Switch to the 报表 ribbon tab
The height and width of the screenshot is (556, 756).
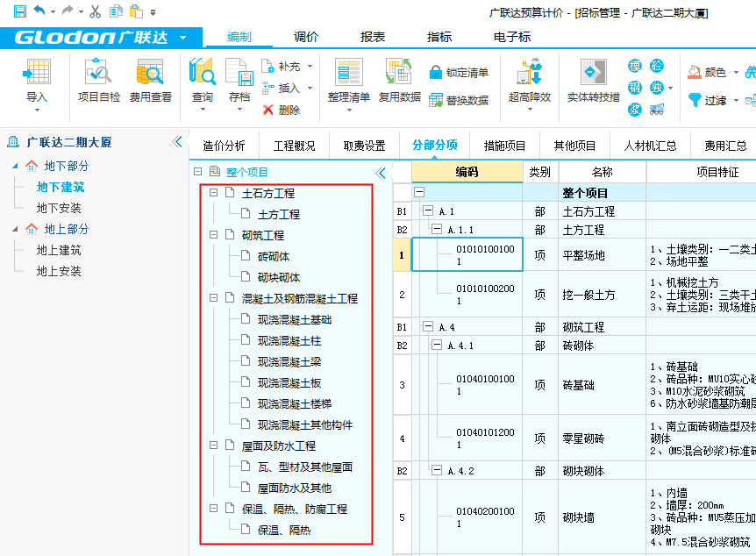pyautogui.click(x=373, y=37)
